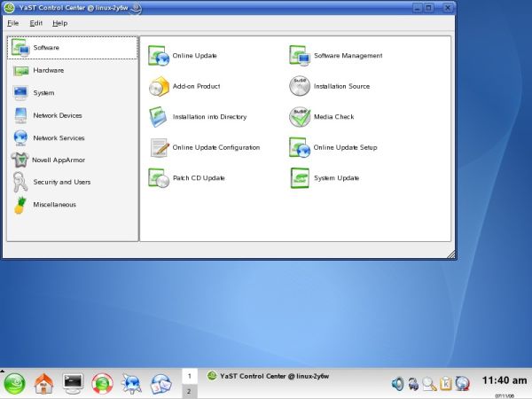Open the lifebuoy help center icon
The height and width of the screenshot is (399, 532).
(x=102, y=384)
